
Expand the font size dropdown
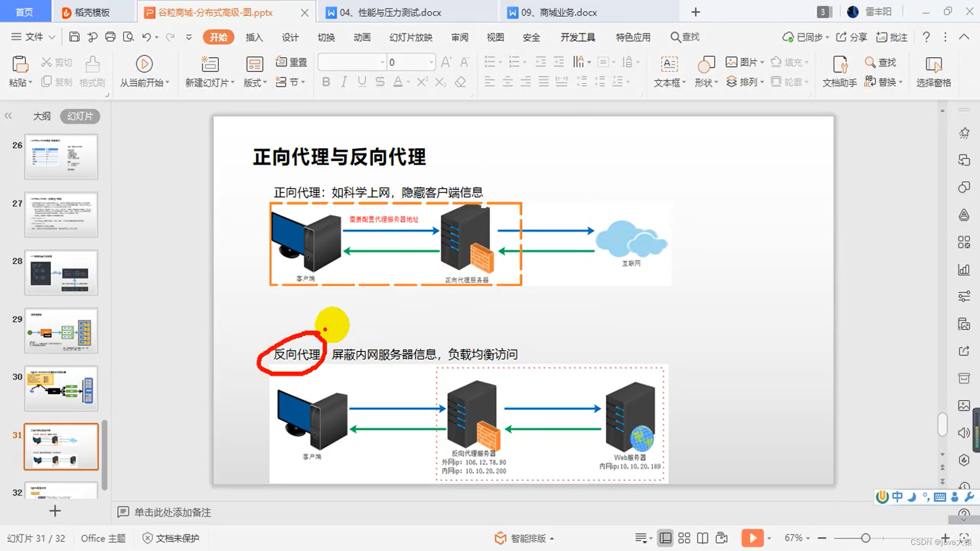tap(431, 62)
